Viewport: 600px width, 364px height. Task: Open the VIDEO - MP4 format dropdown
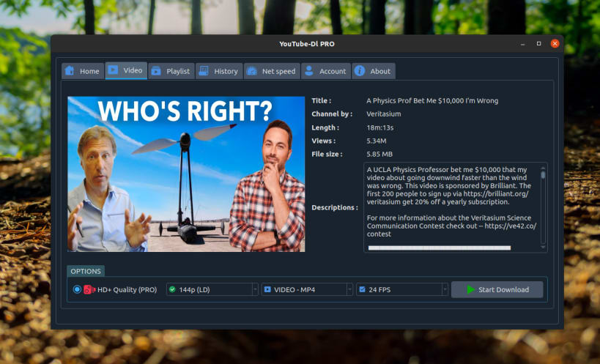coord(307,289)
